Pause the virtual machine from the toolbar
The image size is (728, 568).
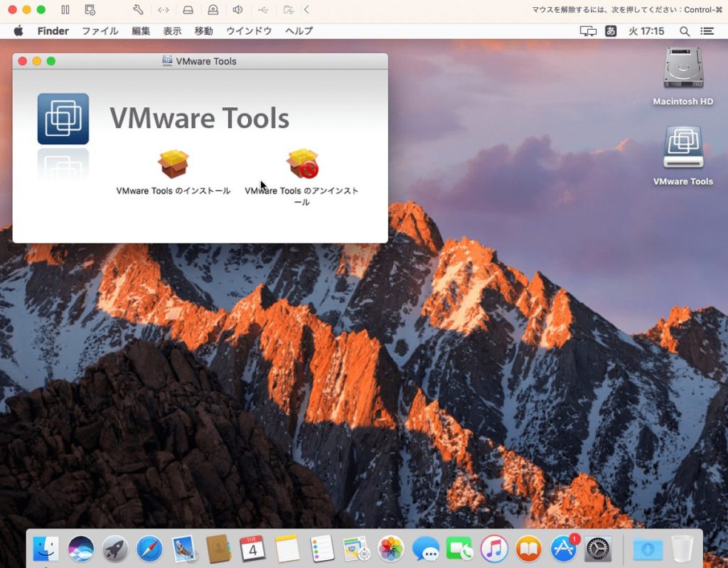65,10
